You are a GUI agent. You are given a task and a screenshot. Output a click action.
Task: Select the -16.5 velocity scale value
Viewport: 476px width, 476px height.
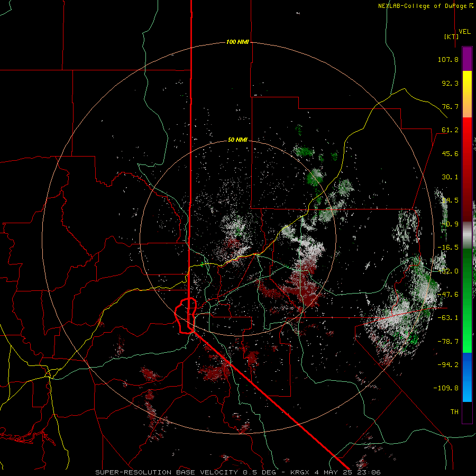pyautogui.click(x=448, y=248)
